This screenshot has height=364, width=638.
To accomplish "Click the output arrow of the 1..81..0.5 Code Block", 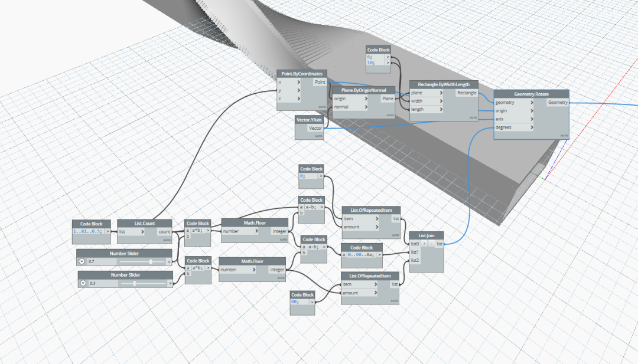I will tap(108, 231).
